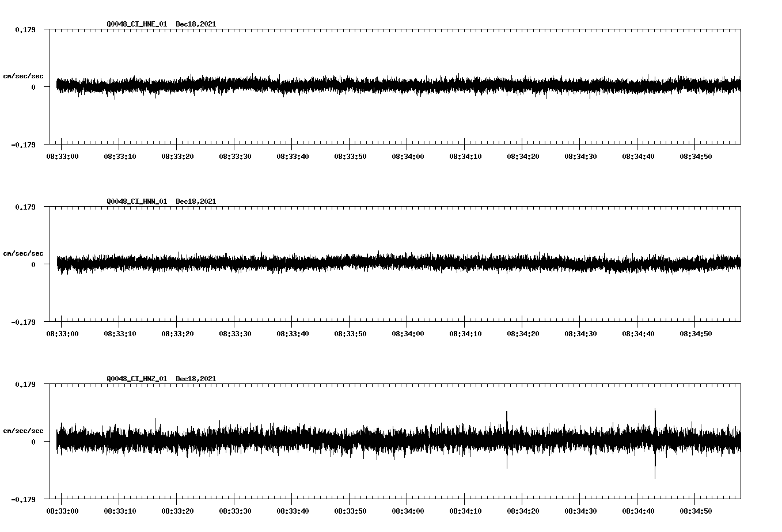Click the Q0048_CI_HNZ_01 plot title
This screenshot has width=782, height=532.
137,379
